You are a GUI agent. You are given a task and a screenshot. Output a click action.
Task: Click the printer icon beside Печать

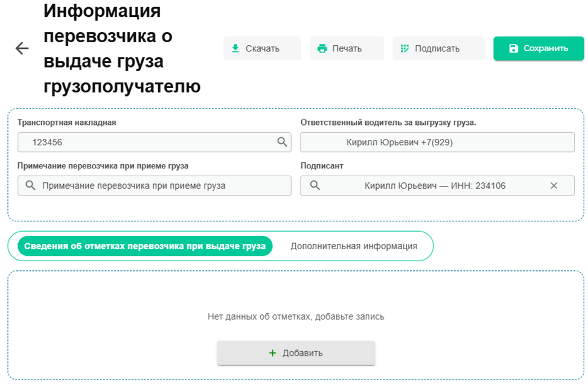point(322,49)
